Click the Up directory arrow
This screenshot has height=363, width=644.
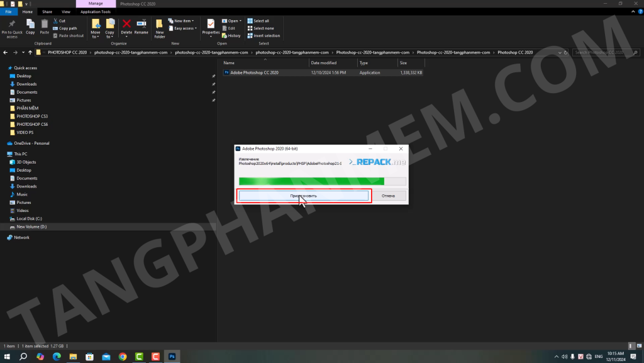(x=31, y=53)
